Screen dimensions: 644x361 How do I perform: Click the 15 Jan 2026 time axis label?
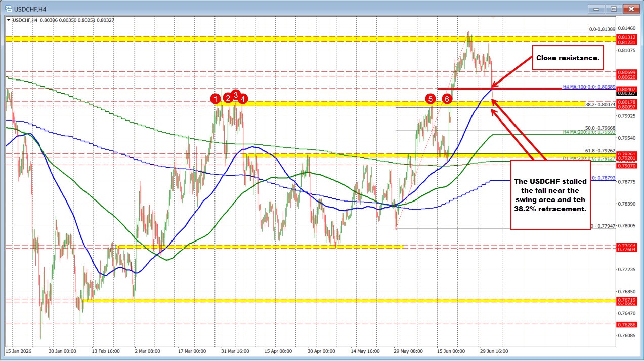pyautogui.click(x=18, y=350)
